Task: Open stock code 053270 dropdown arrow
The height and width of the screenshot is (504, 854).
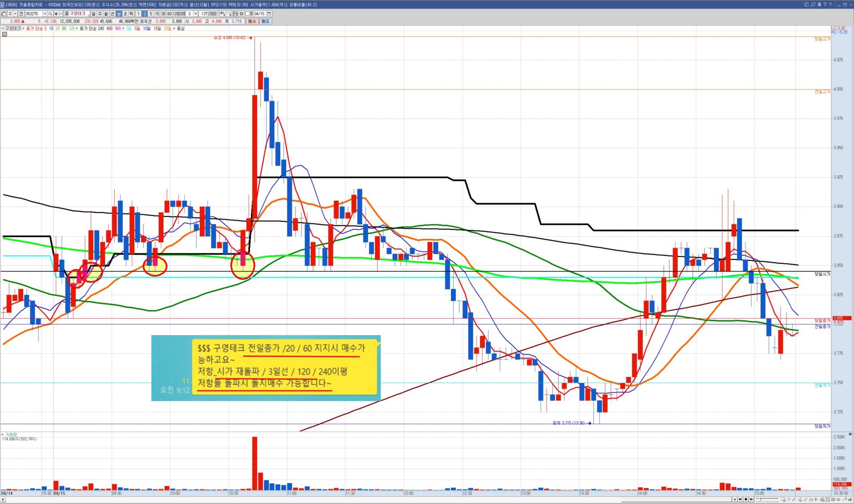Action: (x=44, y=14)
